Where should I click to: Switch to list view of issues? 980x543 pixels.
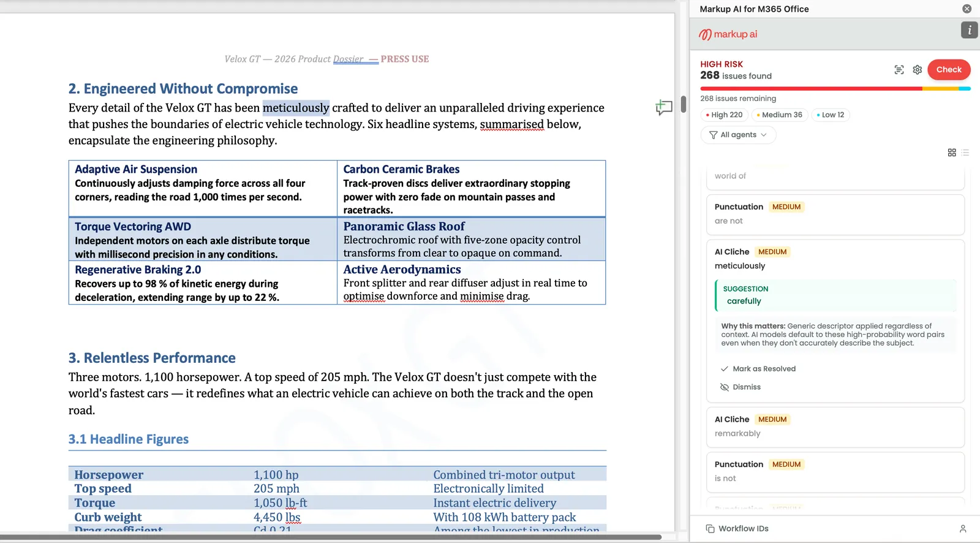click(x=965, y=153)
